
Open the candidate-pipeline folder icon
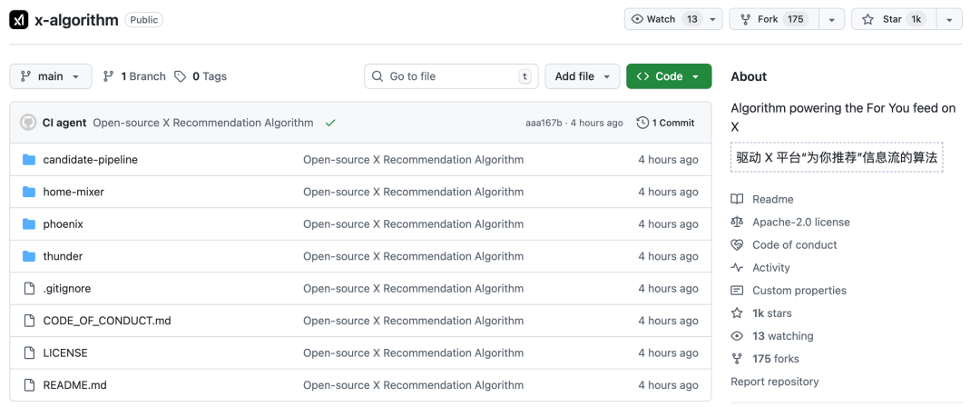tap(28, 160)
